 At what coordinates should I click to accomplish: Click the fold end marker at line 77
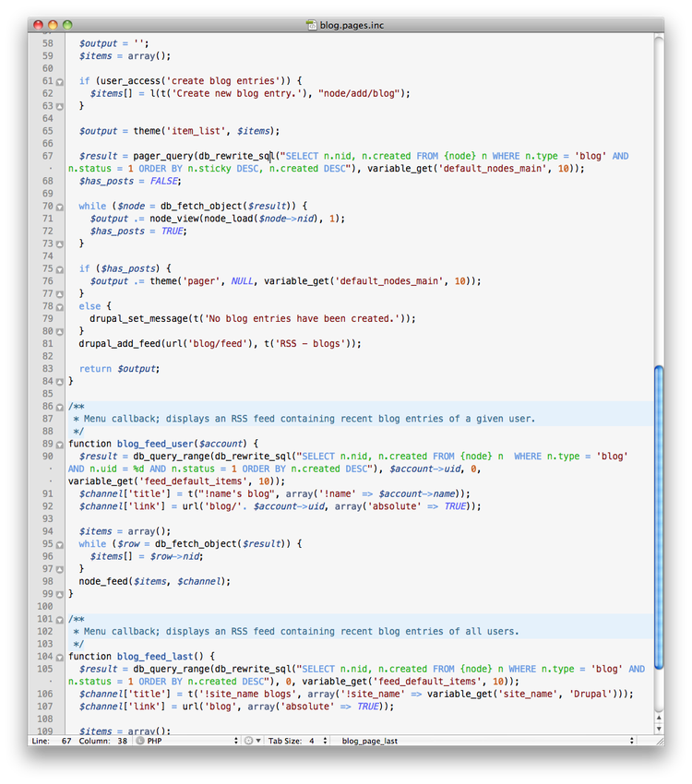[59, 294]
